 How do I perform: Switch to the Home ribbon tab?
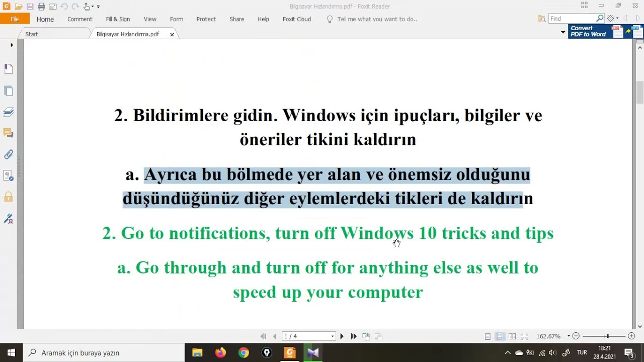click(x=45, y=19)
